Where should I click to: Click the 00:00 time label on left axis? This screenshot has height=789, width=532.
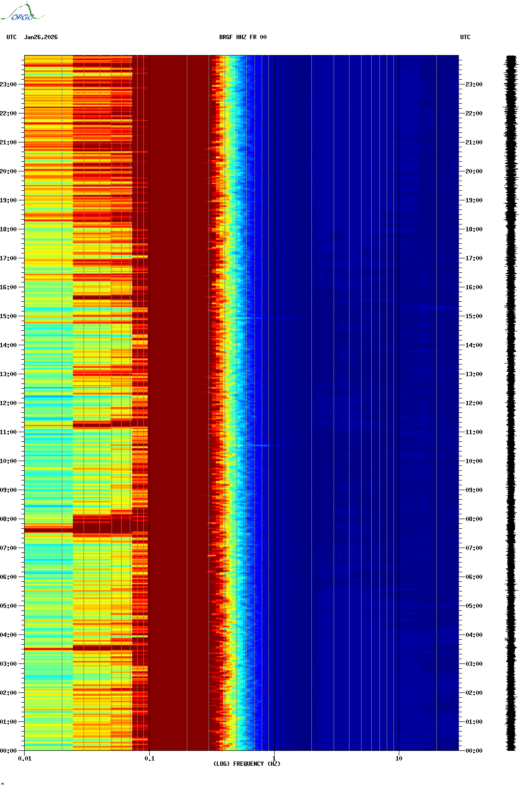pyautogui.click(x=8, y=751)
